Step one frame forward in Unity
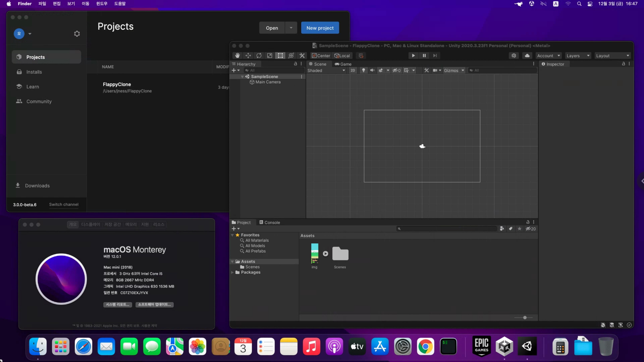 [x=435, y=56]
